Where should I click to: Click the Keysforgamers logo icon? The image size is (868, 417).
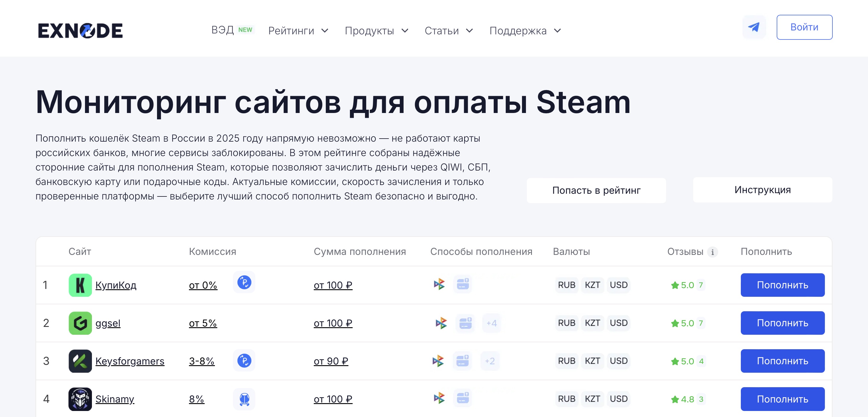(x=80, y=361)
